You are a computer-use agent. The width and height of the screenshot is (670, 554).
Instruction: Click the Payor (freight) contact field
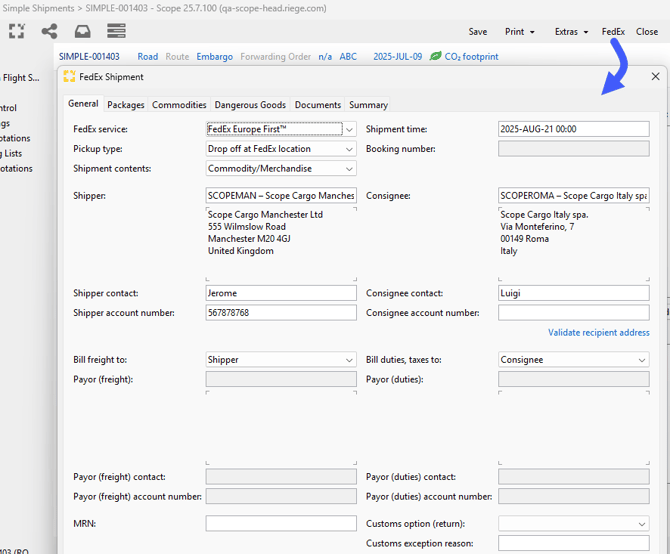click(x=281, y=477)
